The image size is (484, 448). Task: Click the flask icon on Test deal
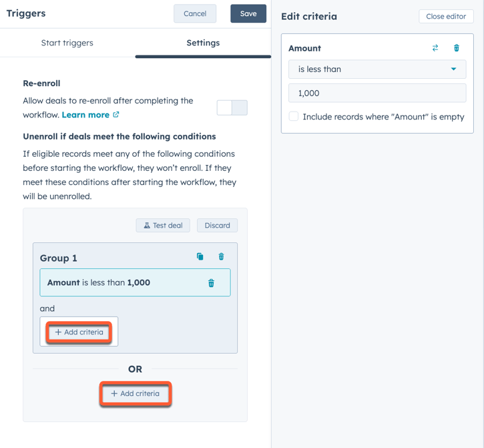coord(147,226)
